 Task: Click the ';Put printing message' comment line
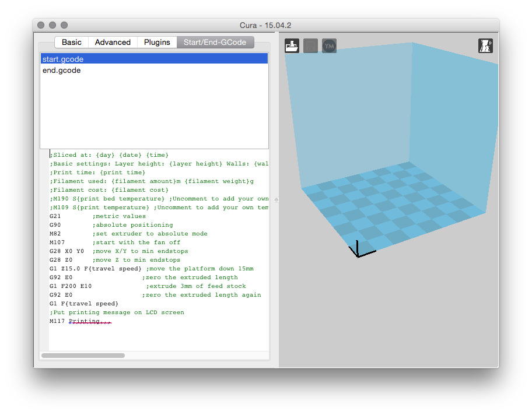117,312
